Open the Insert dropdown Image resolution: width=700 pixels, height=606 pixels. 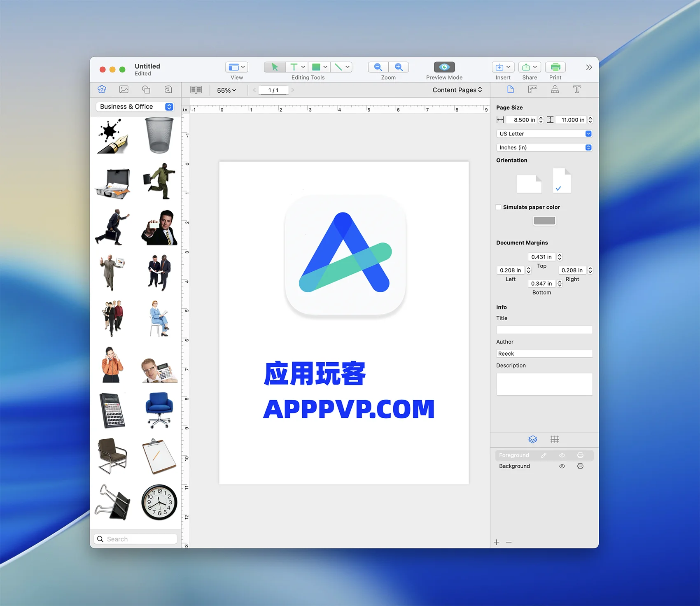503,67
